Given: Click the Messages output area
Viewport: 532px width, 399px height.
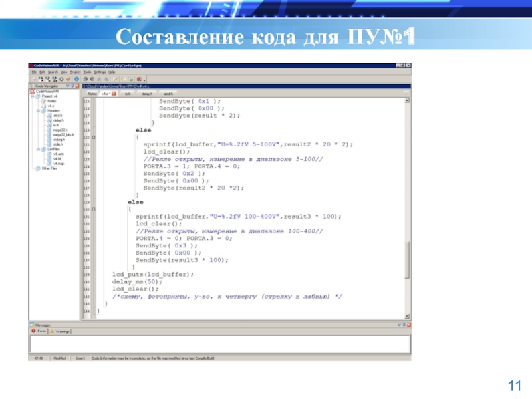Looking at the screenshot, I should 220,344.
